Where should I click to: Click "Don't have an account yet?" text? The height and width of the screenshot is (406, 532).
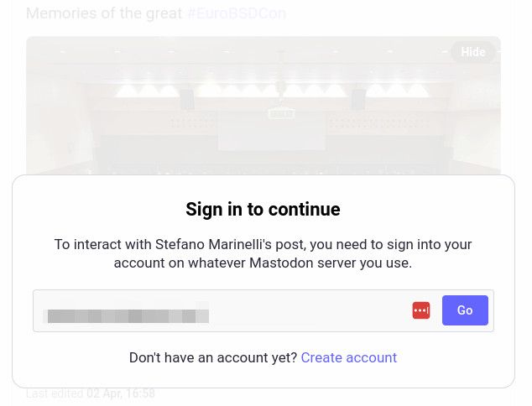point(213,357)
